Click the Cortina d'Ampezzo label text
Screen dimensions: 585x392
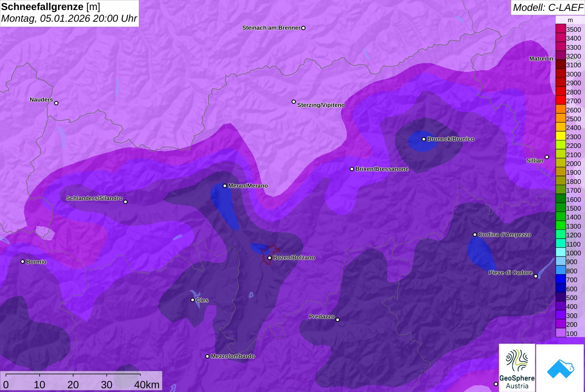click(505, 235)
